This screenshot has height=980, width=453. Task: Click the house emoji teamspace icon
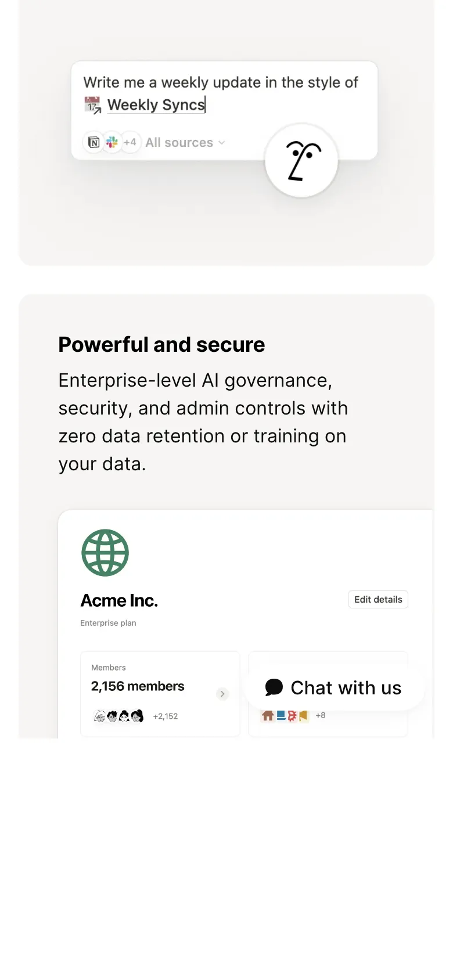[268, 716]
